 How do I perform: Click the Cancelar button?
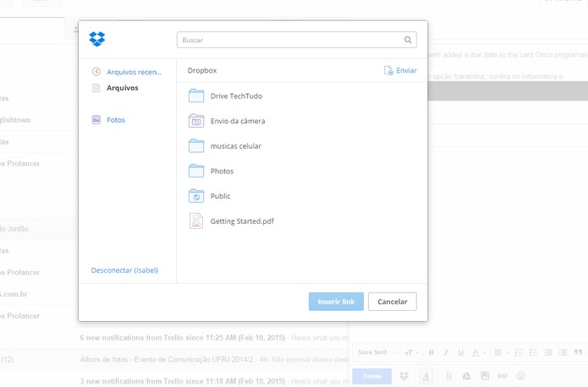pos(393,302)
